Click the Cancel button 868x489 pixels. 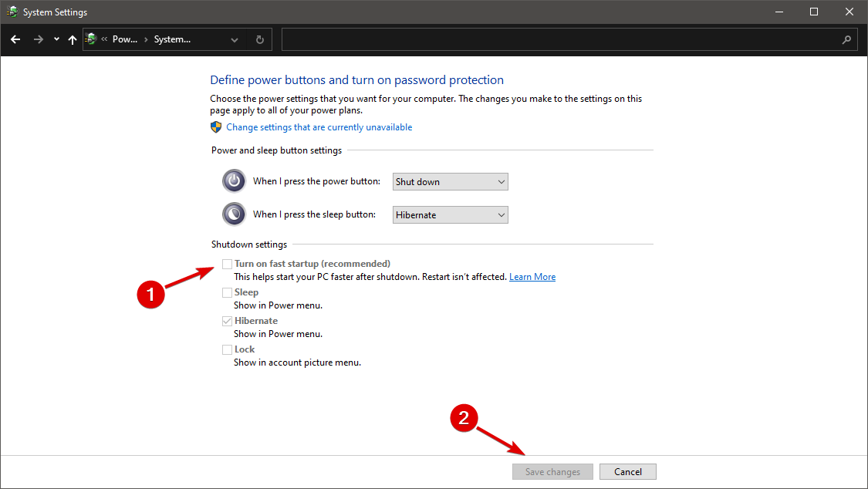click(x=628, y=472)
